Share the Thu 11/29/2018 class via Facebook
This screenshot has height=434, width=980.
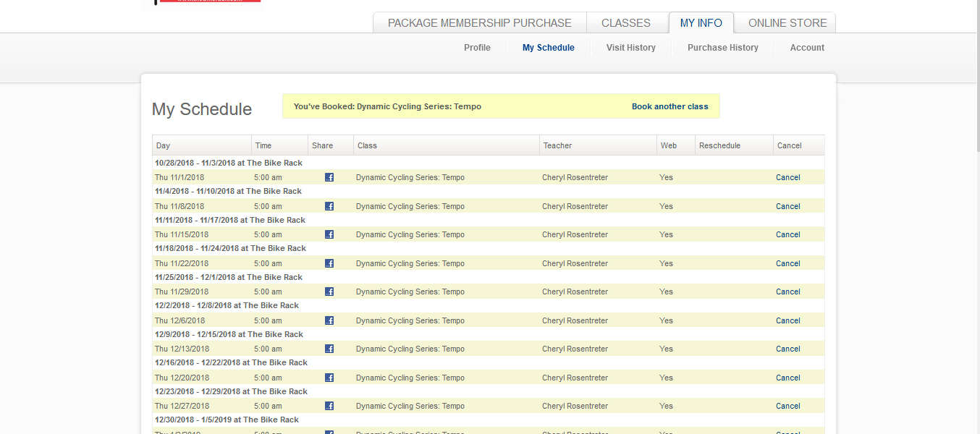329,292
